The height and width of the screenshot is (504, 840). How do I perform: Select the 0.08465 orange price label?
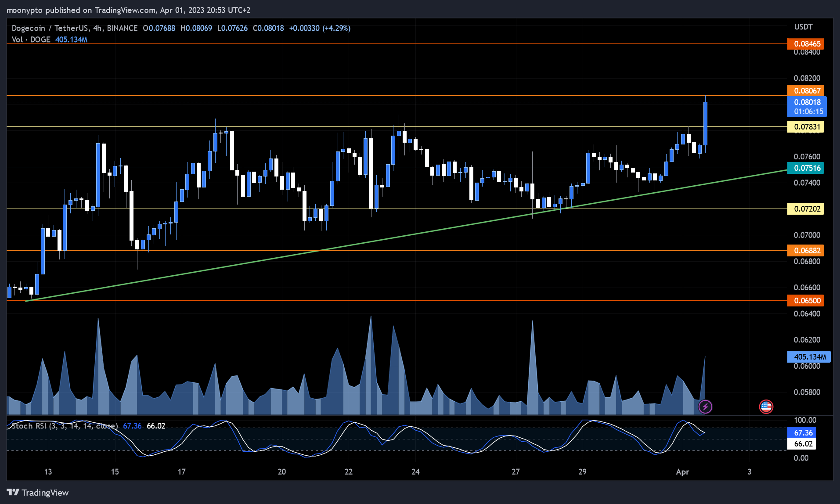[x=806, y=44]
